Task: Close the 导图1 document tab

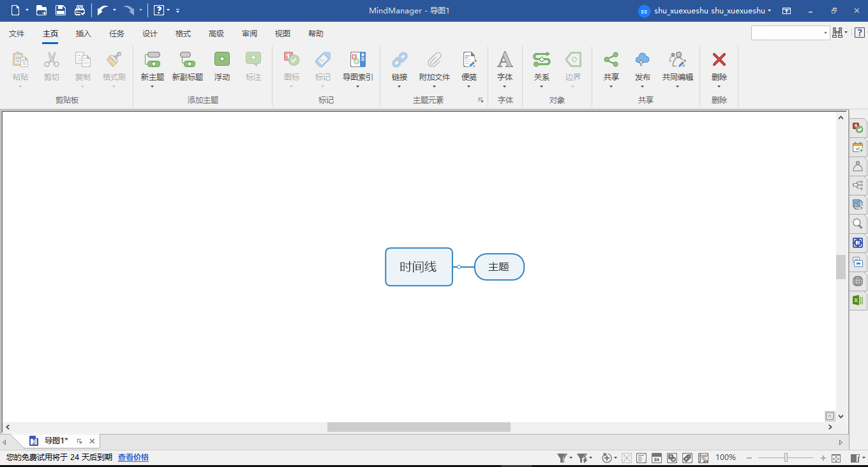Action: point(92,441)
